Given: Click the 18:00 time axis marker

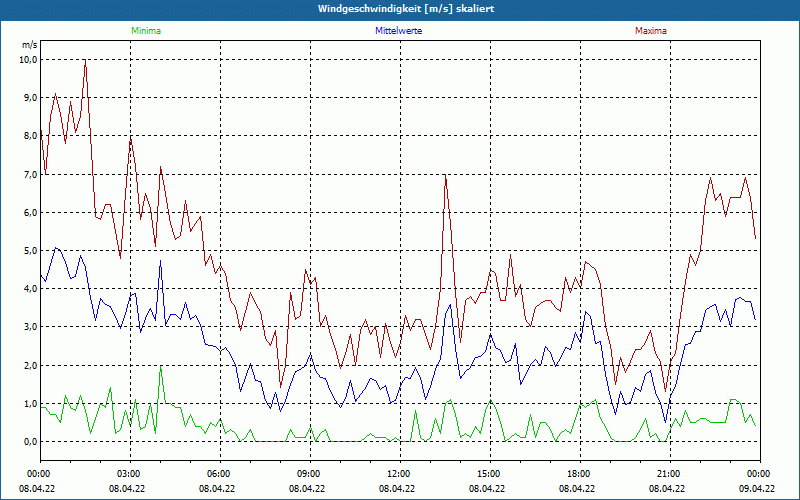Looking at the screenshot, I should [578, 473].
